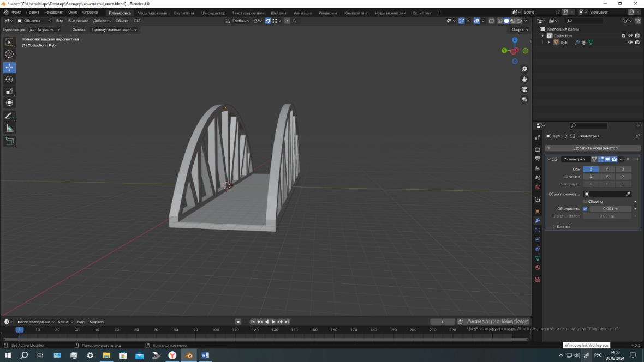
Task: Select the Annotate pencil tool
Action: pyautogui.click(x=9, y=116)
